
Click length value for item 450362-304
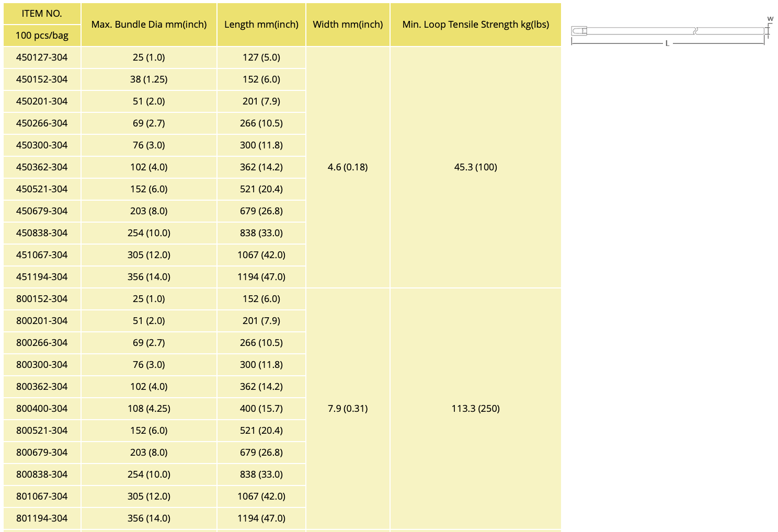(x=261, y=167)
